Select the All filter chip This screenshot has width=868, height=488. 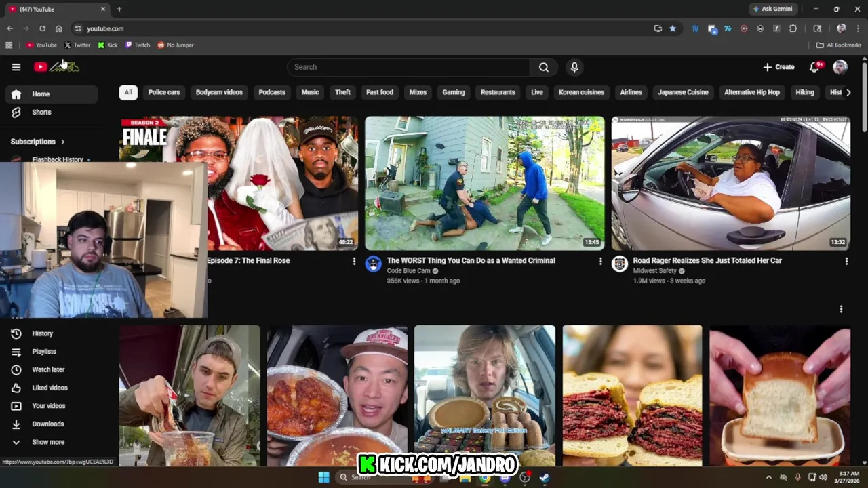128,92
